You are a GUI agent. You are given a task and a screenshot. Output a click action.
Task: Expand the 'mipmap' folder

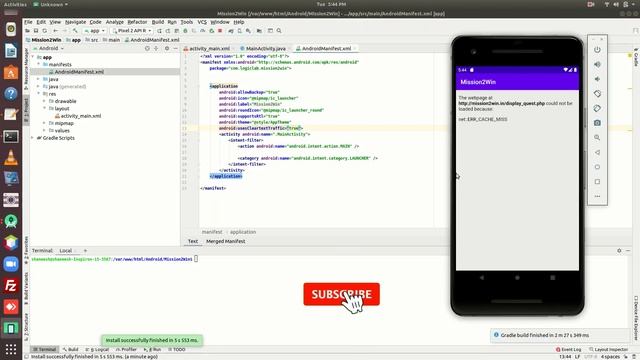tap(44, 123)
